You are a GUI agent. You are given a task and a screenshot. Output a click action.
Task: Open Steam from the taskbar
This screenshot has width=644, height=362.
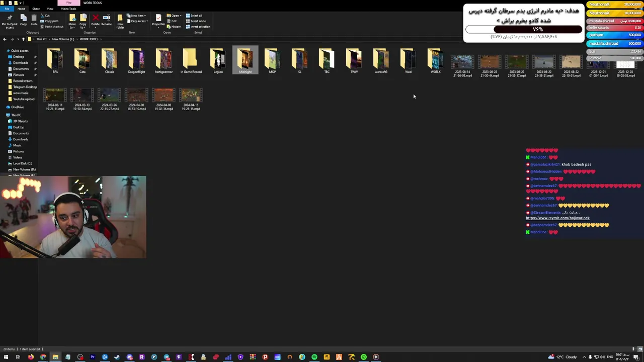coord(117,357)
